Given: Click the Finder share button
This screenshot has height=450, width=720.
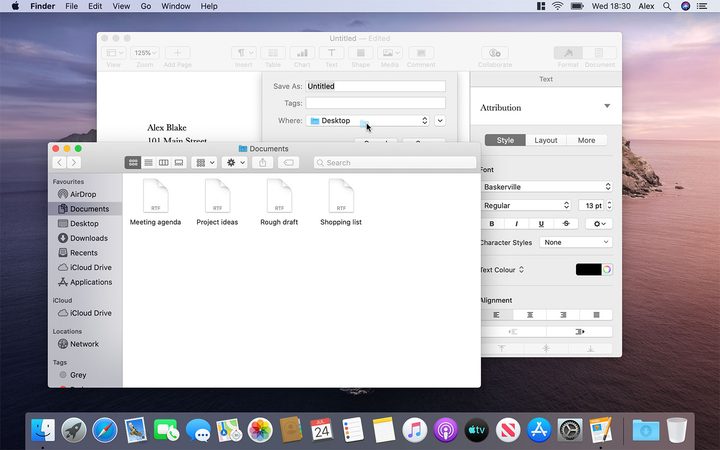Looking at the screenshot, I should coord(263,163).
